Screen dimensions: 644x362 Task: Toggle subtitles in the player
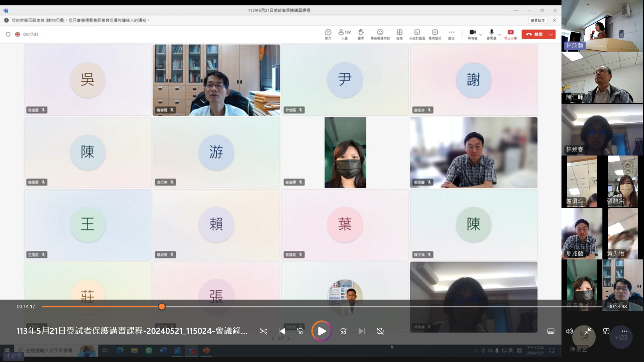tap(551, 331)
